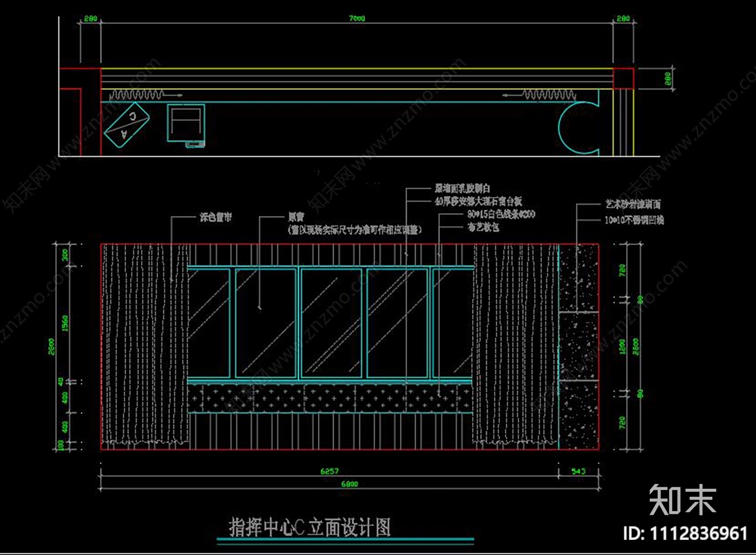756x555 pixels.
Task: Select the 1560 vertical dimension
Action: pos(65,324)
